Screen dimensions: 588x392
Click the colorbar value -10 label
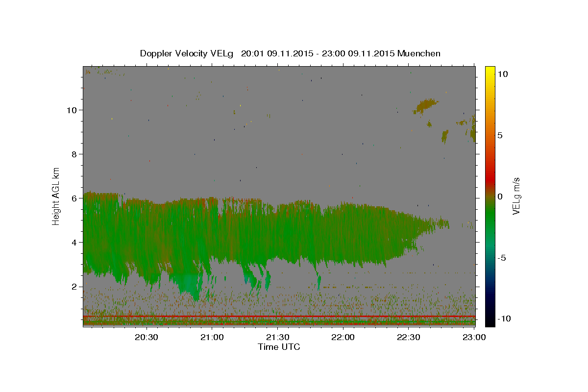click(504, 318)
